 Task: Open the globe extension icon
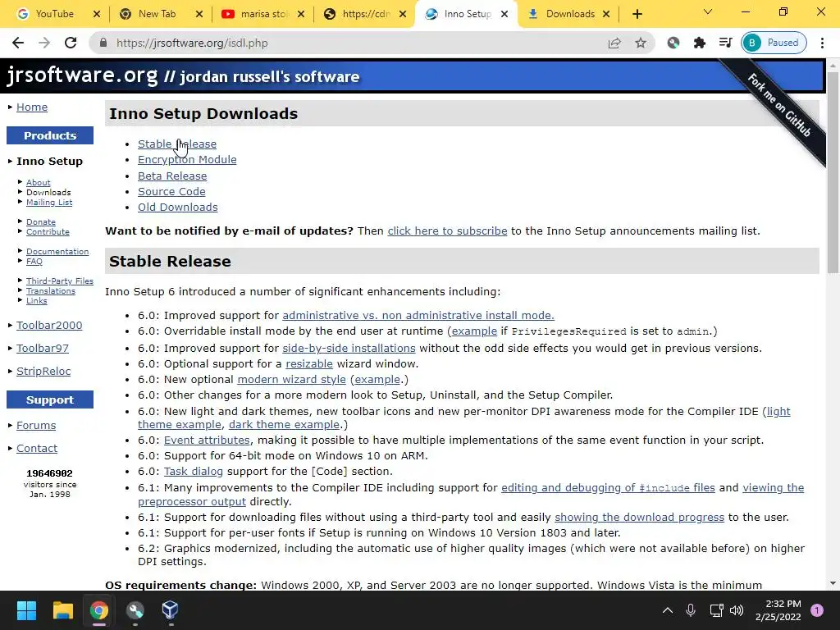(x=673, y=43)
